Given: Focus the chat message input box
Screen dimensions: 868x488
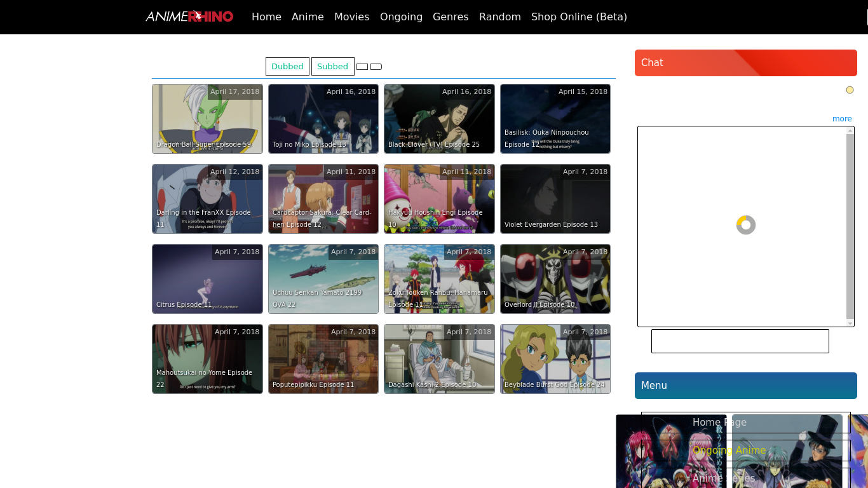Looking at the screenshot, I should point(740,341).
